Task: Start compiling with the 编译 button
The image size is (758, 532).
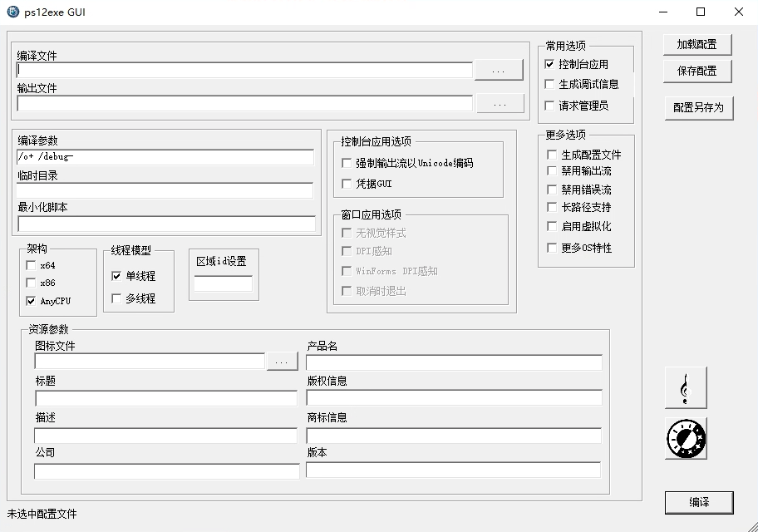Action: (x=698, y=502)
